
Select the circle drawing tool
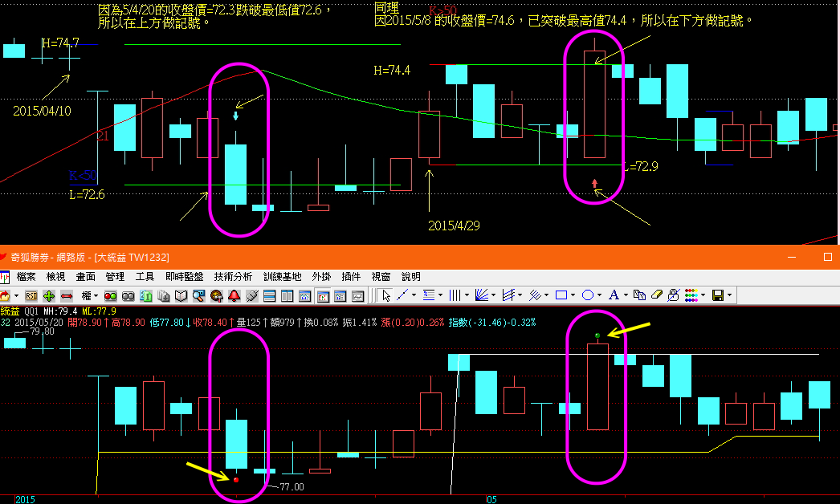588,295
